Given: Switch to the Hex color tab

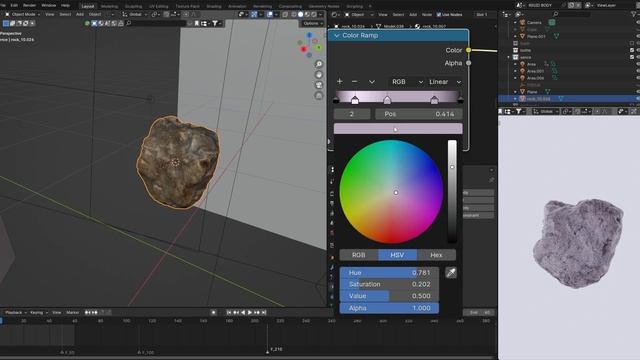Looking at the screenshot, I should click(x=436, y=255).
